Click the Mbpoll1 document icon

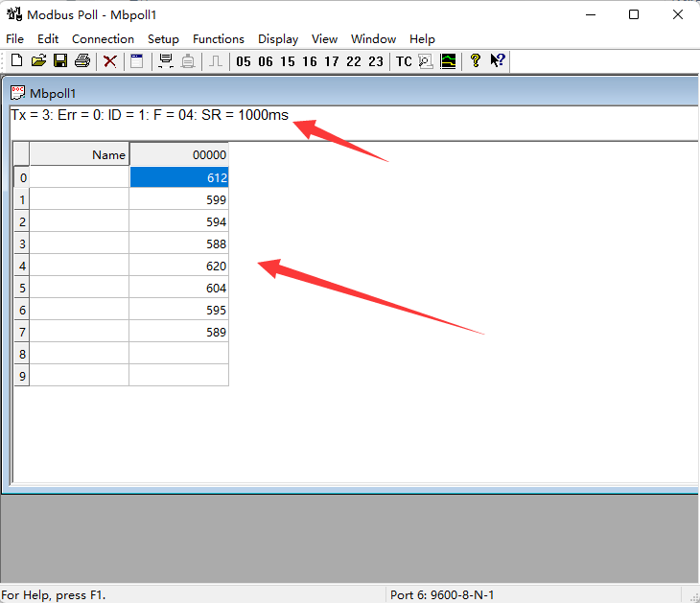coord(17,93)
